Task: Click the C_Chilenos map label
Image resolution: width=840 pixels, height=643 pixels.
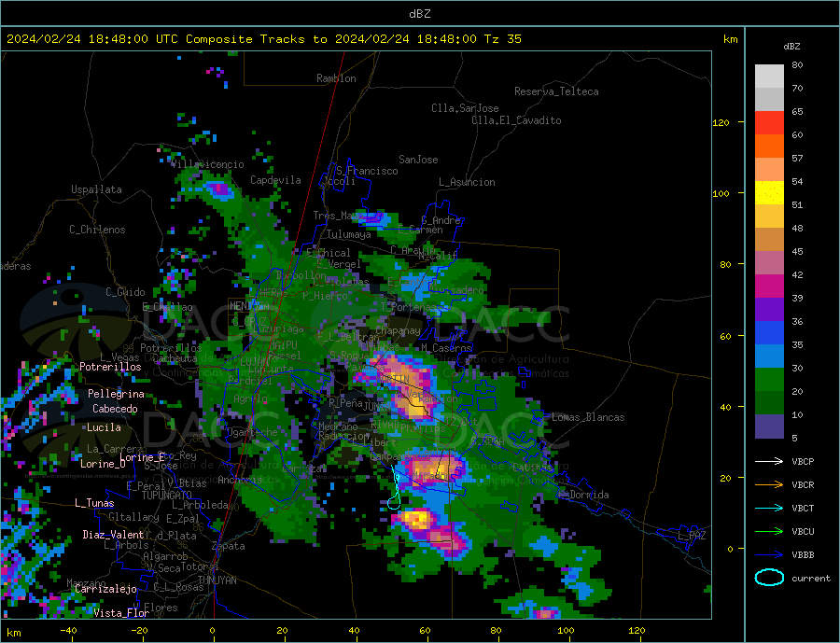Action: pyautogui.click(x=97, y=230)
